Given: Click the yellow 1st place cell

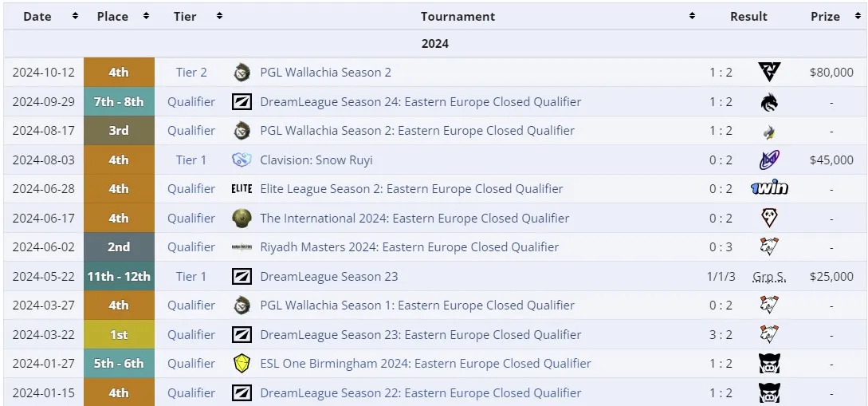Looking at the screenshot, I should pyautogui.click(x=119, y=334).
